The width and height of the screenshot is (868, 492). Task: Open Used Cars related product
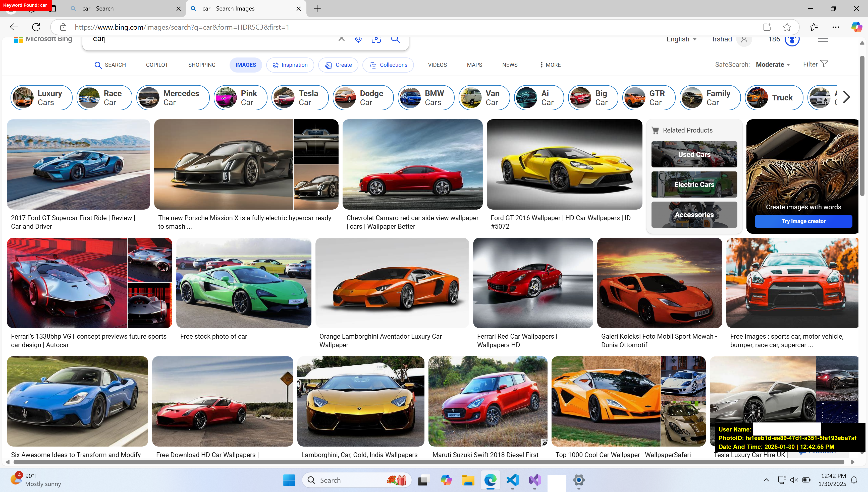[x=694, y=154]
